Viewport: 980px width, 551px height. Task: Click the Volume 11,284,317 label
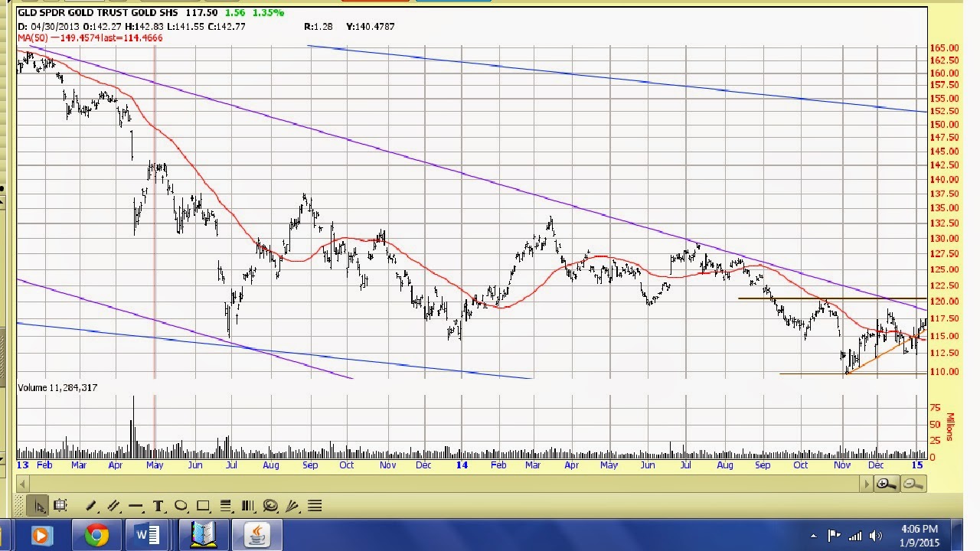click(x=57, y=388)
